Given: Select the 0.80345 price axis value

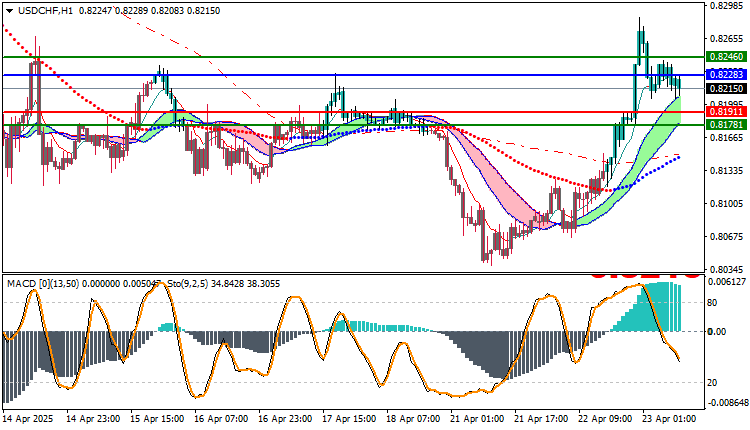Looking at the screenshot, I should click(x=727, y=269).
